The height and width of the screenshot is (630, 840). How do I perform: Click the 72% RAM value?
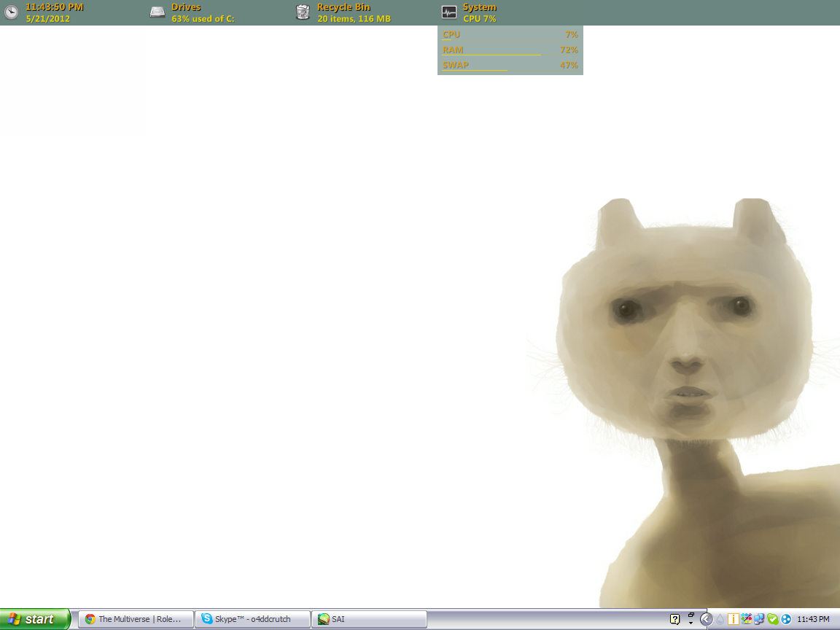569,50
